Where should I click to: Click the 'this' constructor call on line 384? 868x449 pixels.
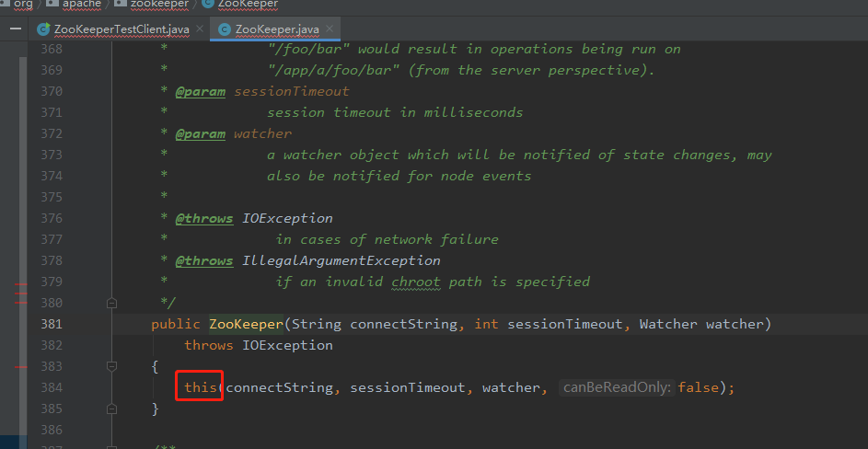pyautogui.click(x=202, y=387)
